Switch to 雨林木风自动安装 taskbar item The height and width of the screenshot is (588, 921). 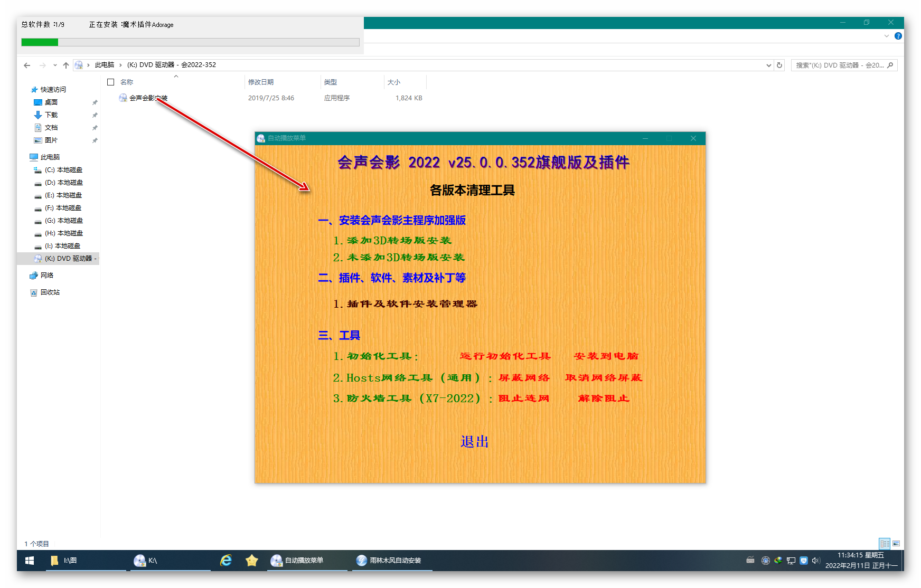pos(392,561)
